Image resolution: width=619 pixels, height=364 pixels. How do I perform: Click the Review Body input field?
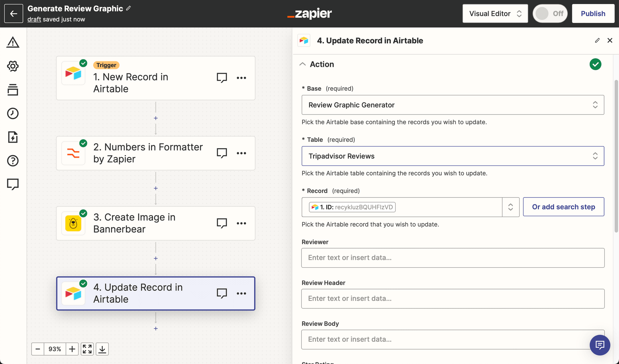point(453,339)
